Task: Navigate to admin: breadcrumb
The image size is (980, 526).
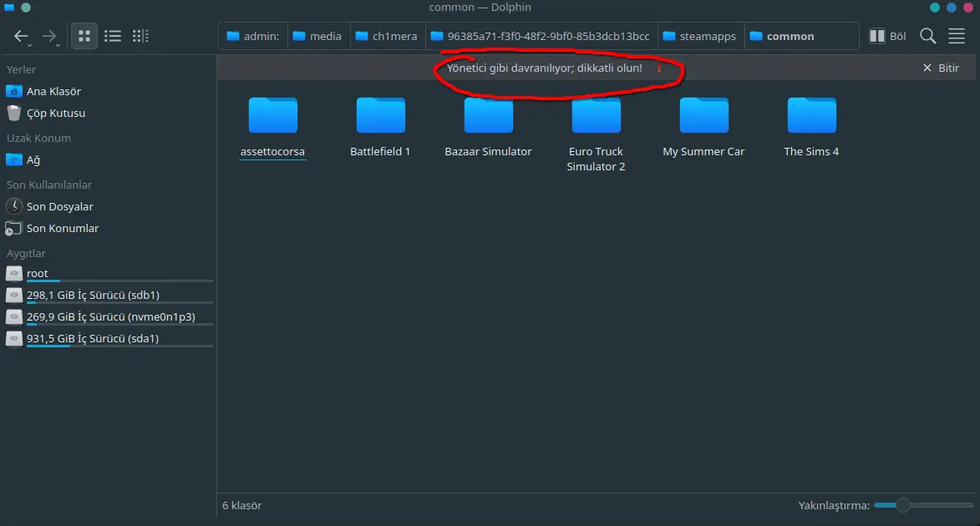Action: [x=252, y=36]
